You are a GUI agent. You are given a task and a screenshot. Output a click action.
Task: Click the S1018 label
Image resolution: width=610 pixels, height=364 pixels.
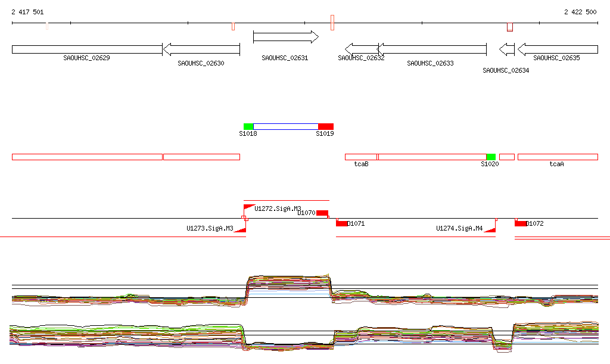coord(248,133)
